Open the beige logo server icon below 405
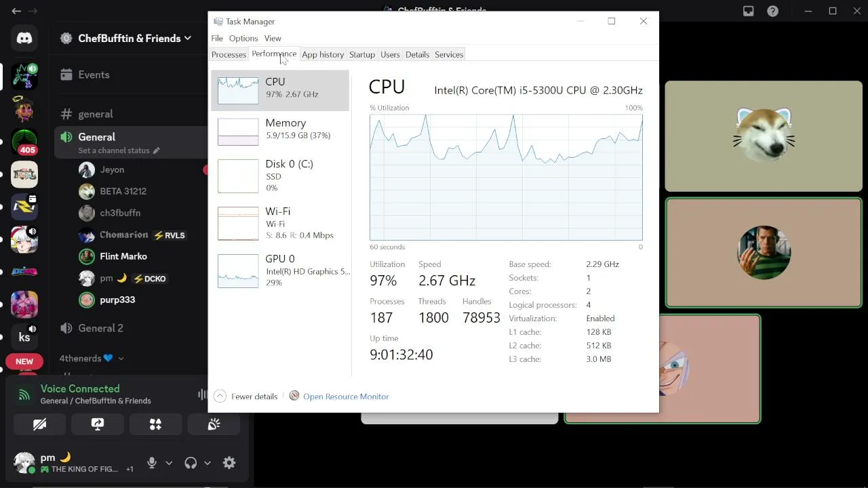Screen dimensions: 868x488 pyautogui.click(x=24, y=174)
